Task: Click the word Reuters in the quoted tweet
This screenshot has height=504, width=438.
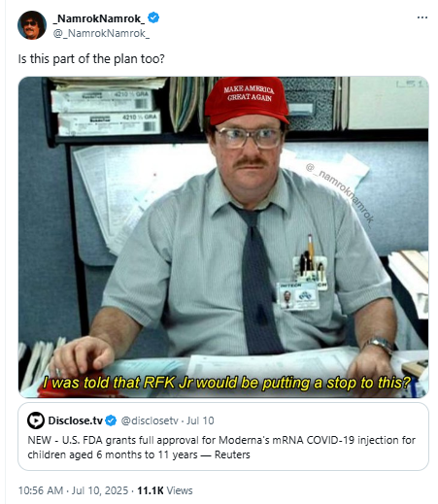Action: click(x=232, y=454)
